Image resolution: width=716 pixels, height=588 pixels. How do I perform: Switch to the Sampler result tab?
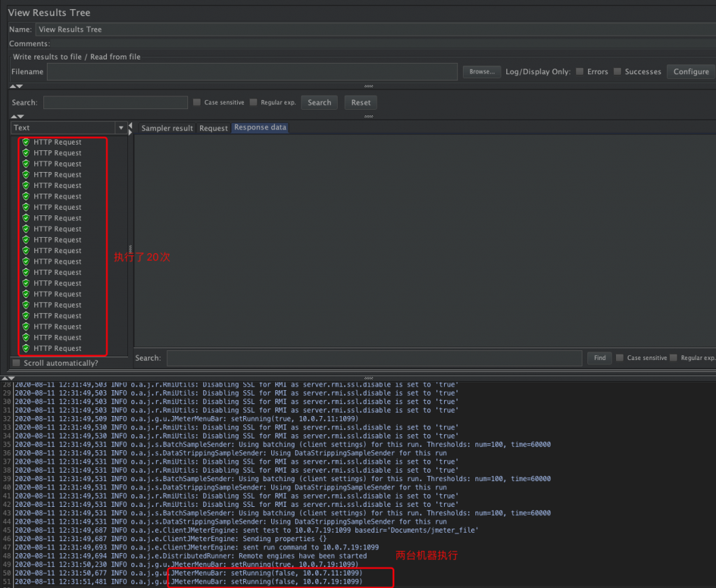167,128
